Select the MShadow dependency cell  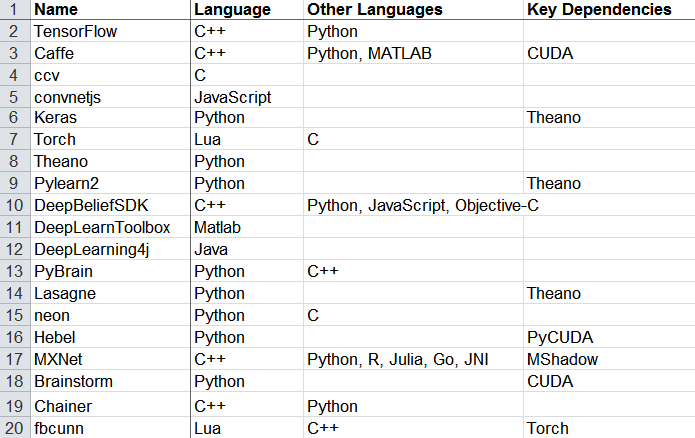[609, 359]
